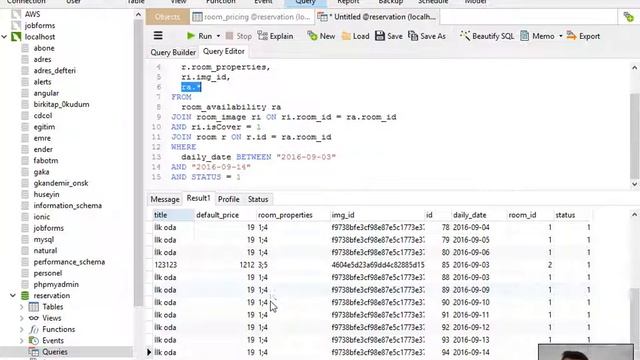The width and height of the screenshot is (640, 360).
Task: Open the Message tab
Action: 165,199
